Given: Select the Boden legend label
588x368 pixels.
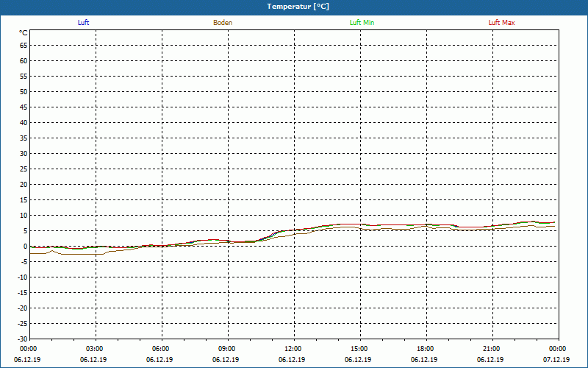Looking at the screenshot, I should (x=223, y=23).
